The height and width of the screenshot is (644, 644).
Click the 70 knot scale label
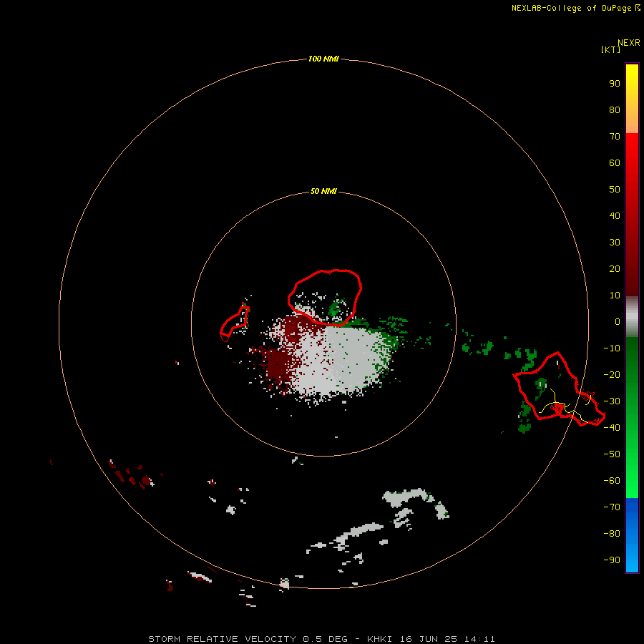(x=615, y=137)
